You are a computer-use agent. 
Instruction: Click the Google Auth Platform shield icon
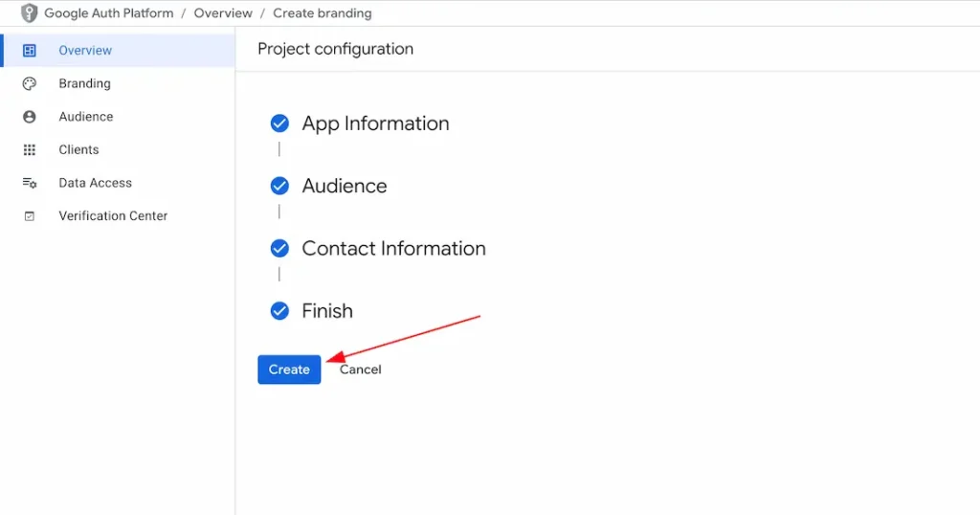30,13
